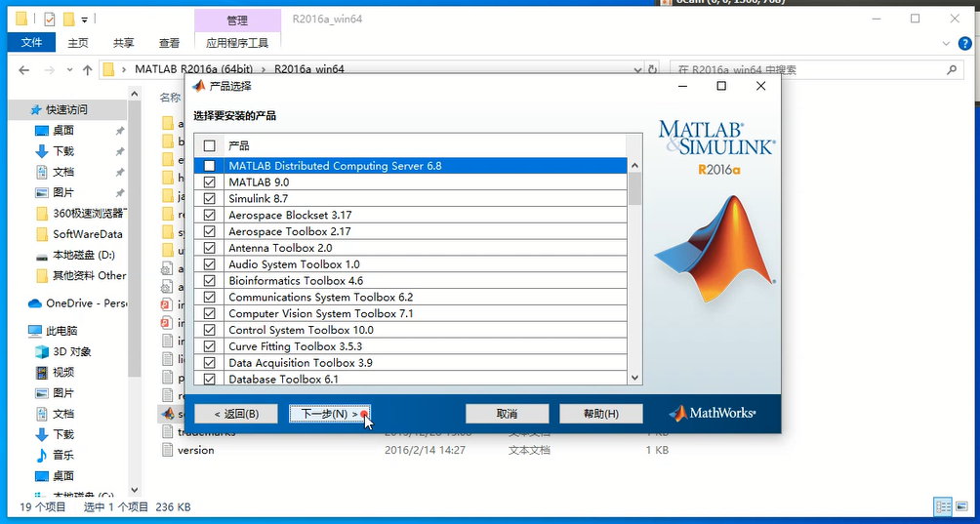
Task: Click product list scroll down arrow
Action: tap(635, 378)
